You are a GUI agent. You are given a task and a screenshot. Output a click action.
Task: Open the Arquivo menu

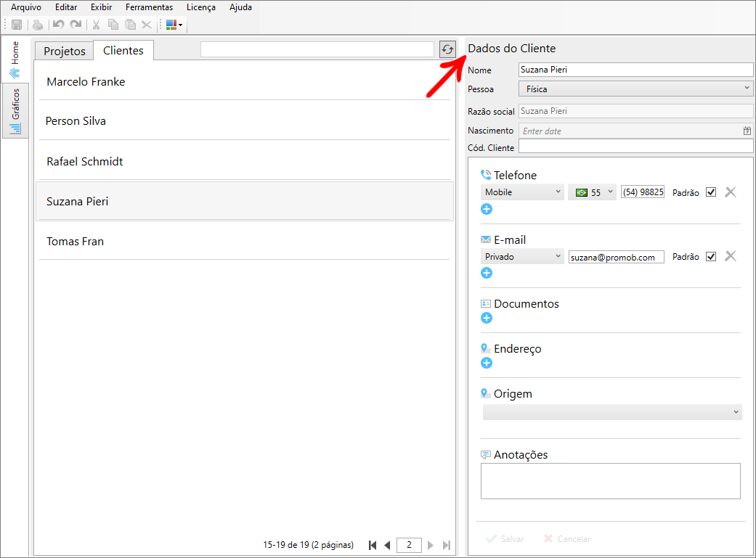(x=26, y=7)
